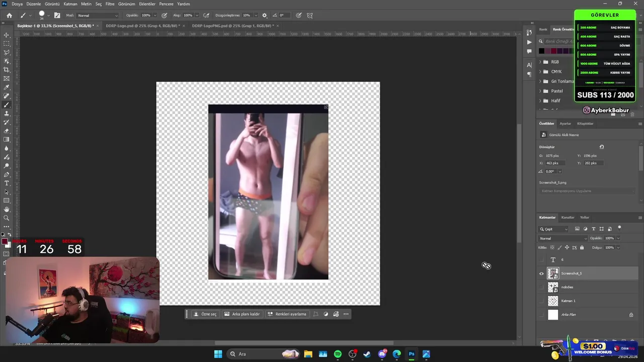Screen dimensions: 644x362
Task: Show the Katman 1 layer
Action: tap(541, 301)
